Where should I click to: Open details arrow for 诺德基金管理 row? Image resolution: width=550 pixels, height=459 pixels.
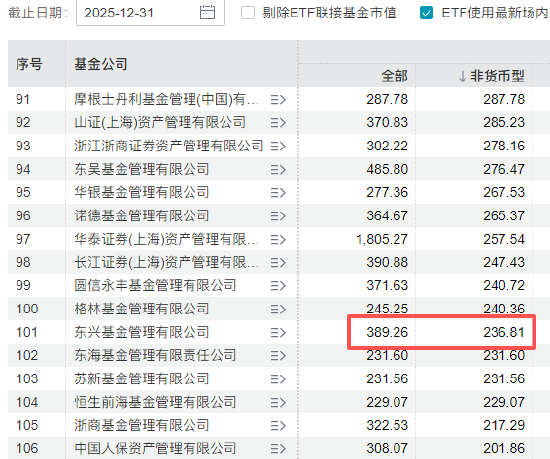click(278, 216)
